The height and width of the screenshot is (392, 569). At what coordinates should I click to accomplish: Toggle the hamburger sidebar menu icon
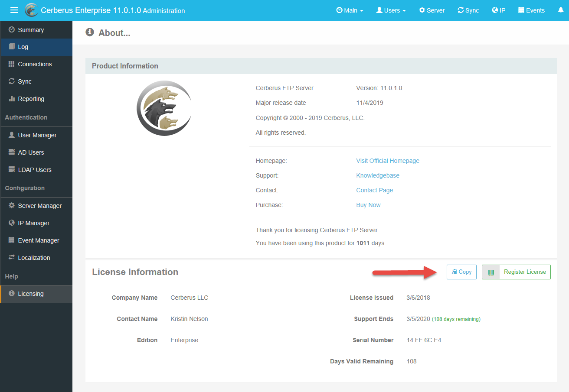pyautogui.click(x=14, y=10)
